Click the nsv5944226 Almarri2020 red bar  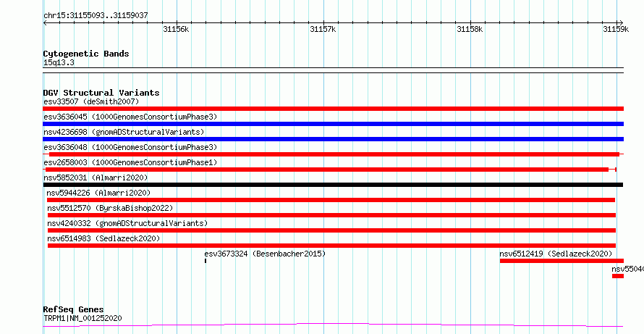point(331,200)
